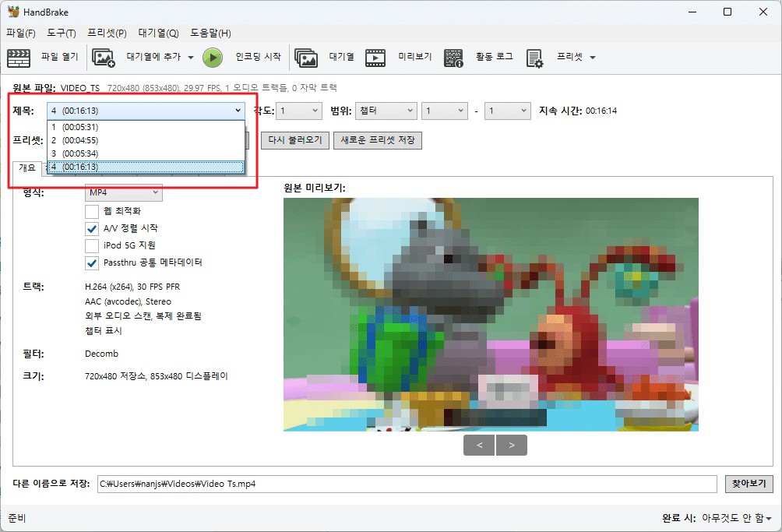Switch to the 개요 tab
The width and height of the screenshot is (782, 532).
click(x=27, y=167)
